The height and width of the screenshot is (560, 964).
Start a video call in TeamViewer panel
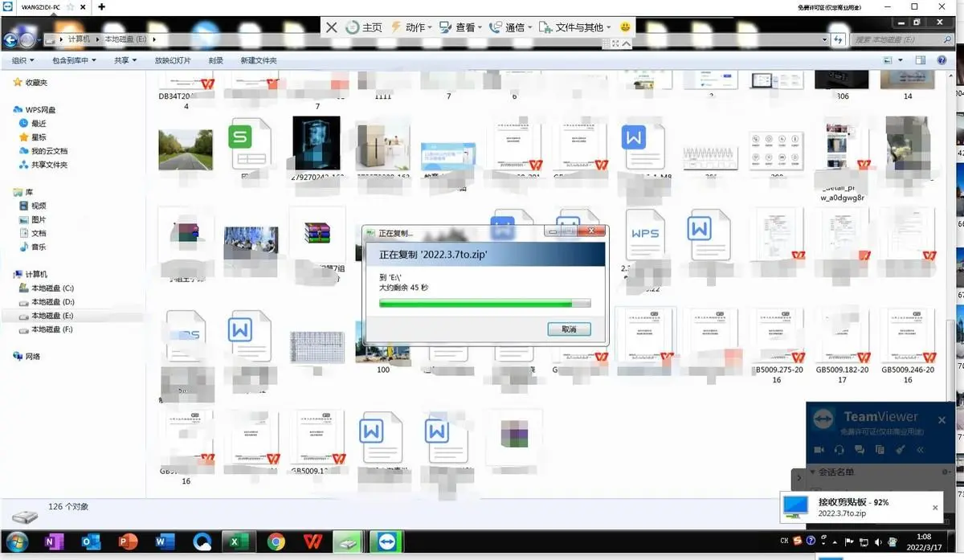[819, 449]
